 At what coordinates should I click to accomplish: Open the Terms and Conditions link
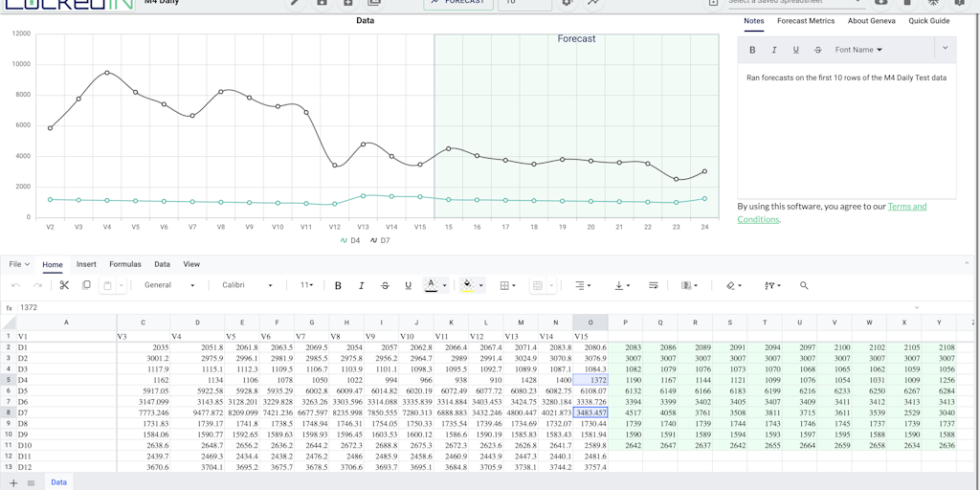[x=906, y=207]
